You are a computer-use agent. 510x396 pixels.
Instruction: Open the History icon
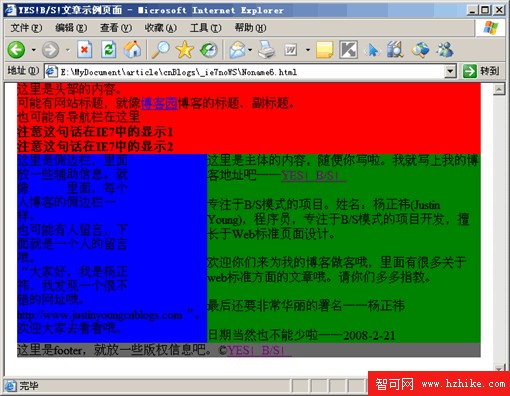[x=209, y=50]
